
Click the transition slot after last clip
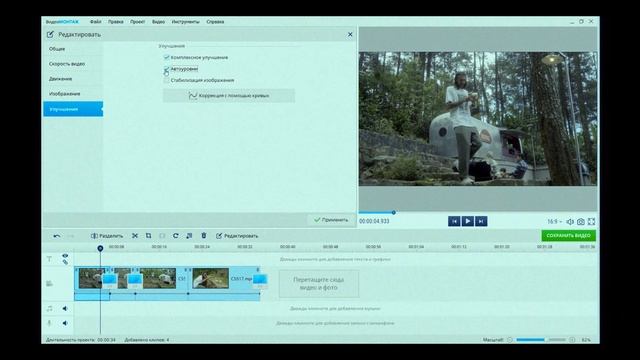click(x=260, y=280)
